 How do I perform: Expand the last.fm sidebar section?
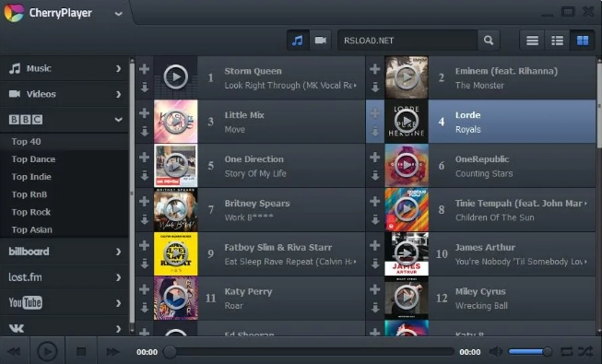click(x=65, y=277)
